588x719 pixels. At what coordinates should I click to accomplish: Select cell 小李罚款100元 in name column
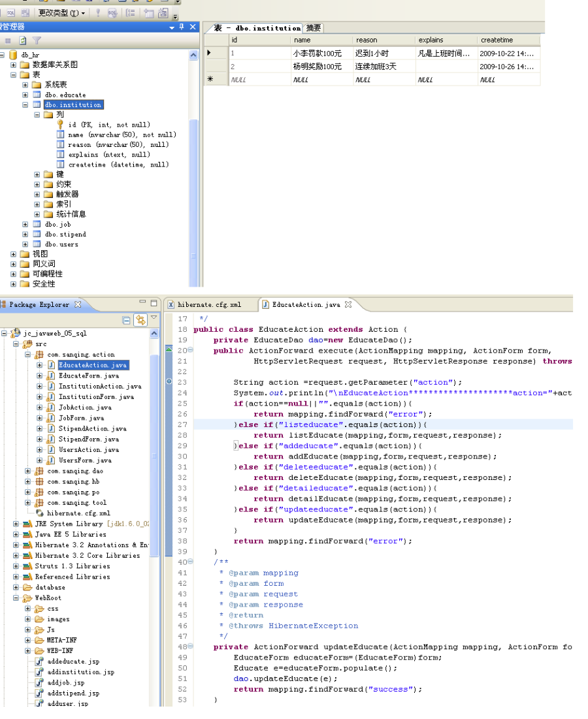322,53
